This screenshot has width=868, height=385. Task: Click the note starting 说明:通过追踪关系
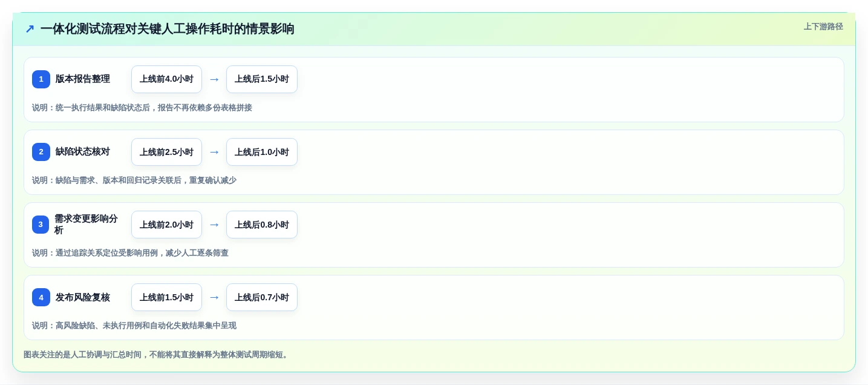(130, 253)
